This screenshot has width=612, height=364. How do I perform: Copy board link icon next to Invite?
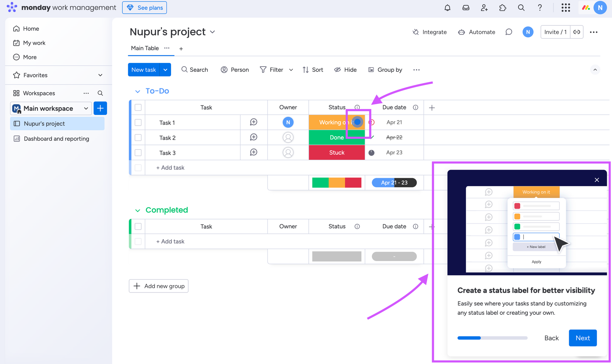click(577, 32)
